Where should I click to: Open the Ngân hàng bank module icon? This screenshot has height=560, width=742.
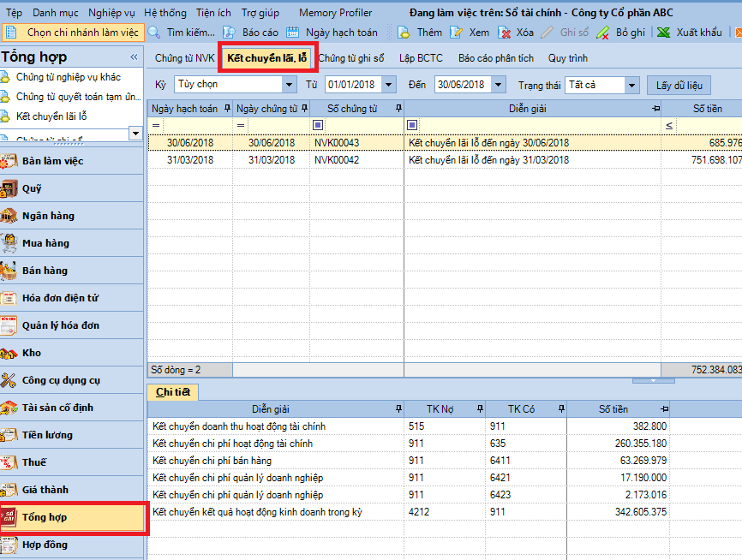tap(9, 216)
